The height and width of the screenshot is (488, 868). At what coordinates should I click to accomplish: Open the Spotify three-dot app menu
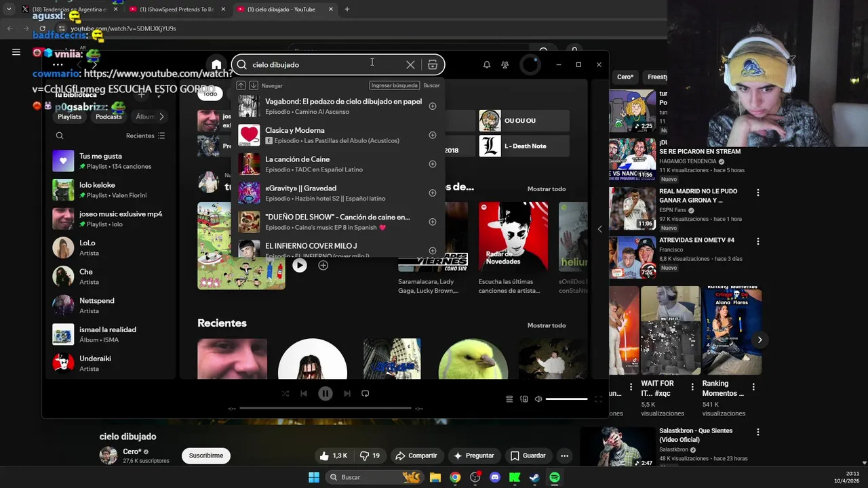coord(58,65)
